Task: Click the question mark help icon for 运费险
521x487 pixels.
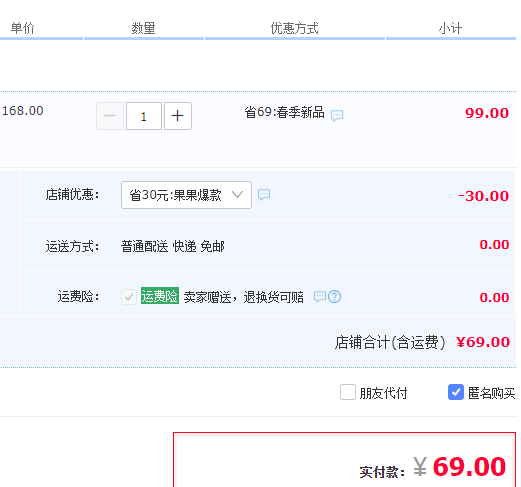Action: (x=334, y=296)
